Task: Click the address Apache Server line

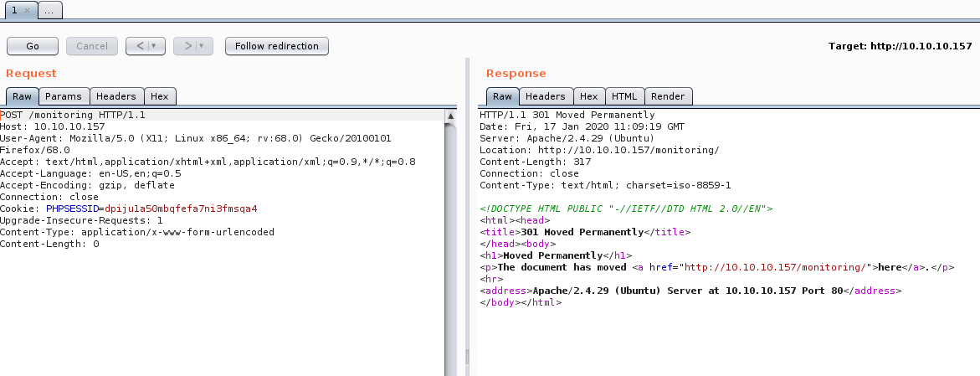Action: [x=690, y=291]
